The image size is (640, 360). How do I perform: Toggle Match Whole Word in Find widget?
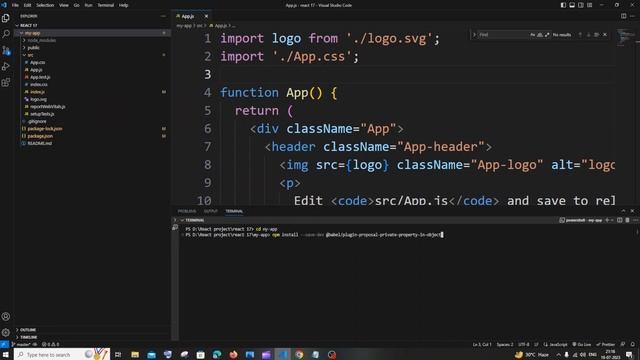pos(540,35)
